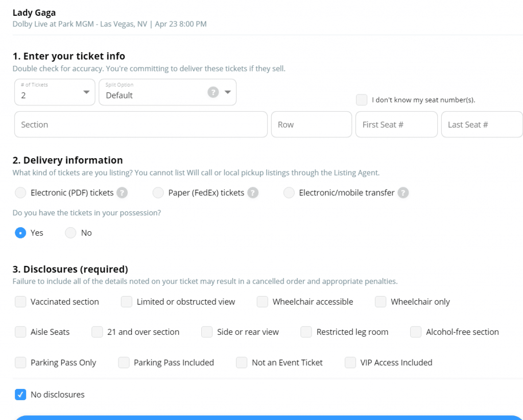The width and height of the screenshot is (523, 420).
Task: Select Paper (FedEx) tickets radio option
Action: (158, 193)
